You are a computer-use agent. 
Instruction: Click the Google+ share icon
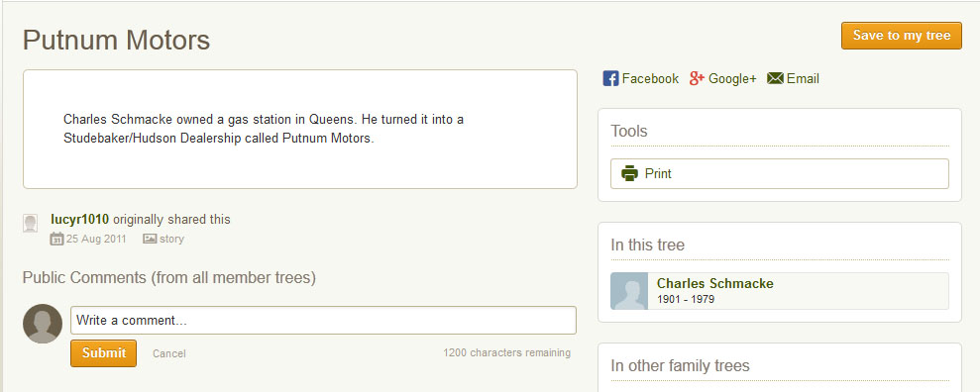tap(697, 78)
